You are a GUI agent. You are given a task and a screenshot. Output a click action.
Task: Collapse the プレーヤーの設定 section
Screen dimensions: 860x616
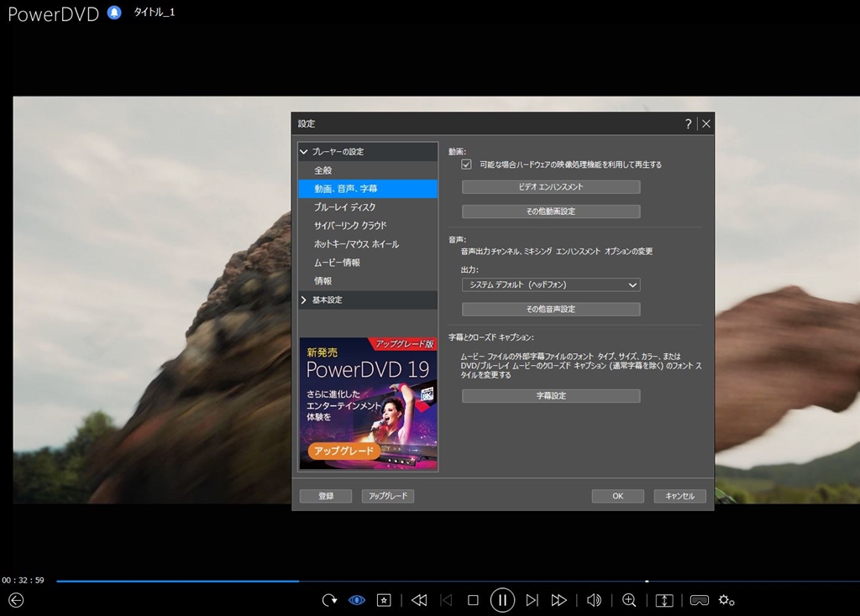click(x=368, y=151)
